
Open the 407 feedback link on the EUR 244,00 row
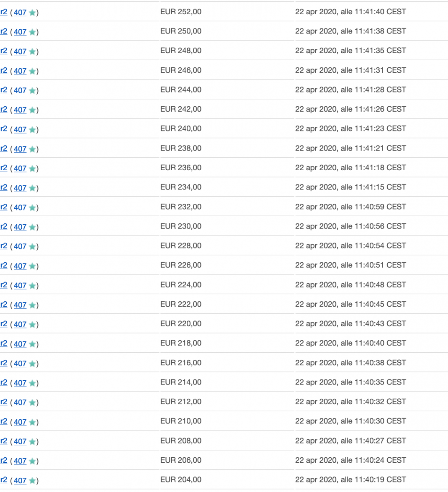point(20,90)
